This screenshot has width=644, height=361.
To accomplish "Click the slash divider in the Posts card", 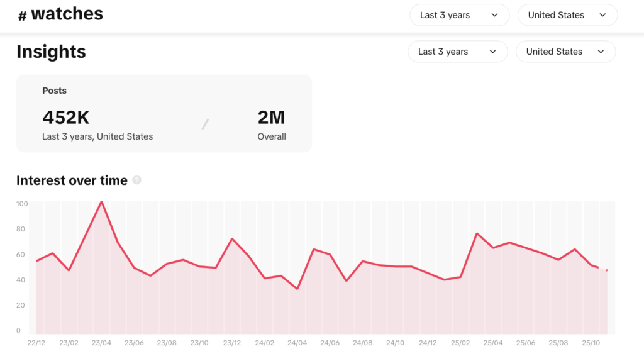I will click(205, 125).
